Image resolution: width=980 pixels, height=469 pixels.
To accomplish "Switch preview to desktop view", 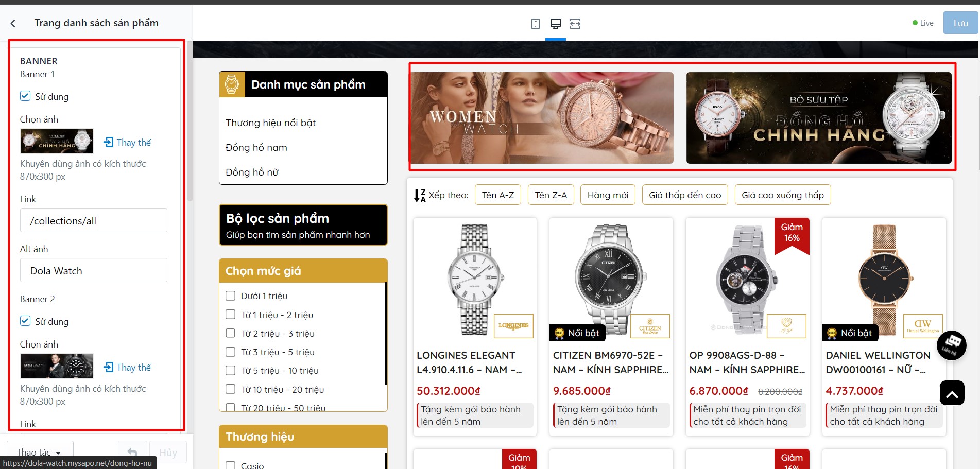I will 556,24.
